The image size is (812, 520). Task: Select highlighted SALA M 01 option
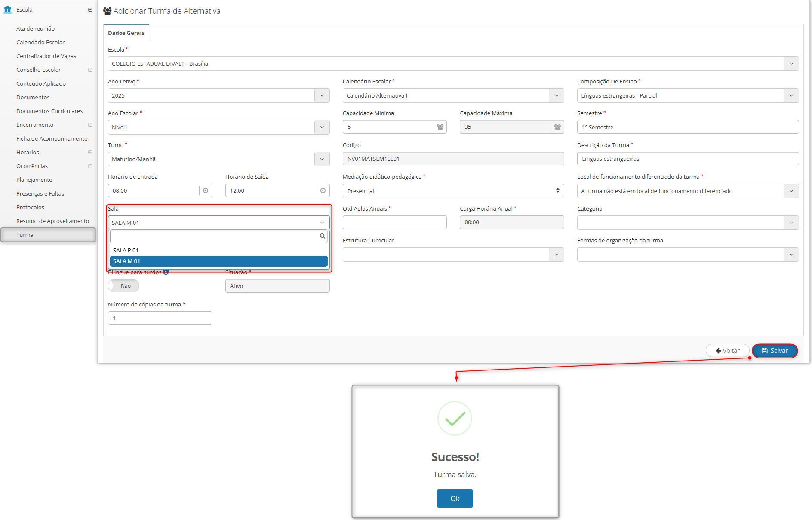pos(218,261)
